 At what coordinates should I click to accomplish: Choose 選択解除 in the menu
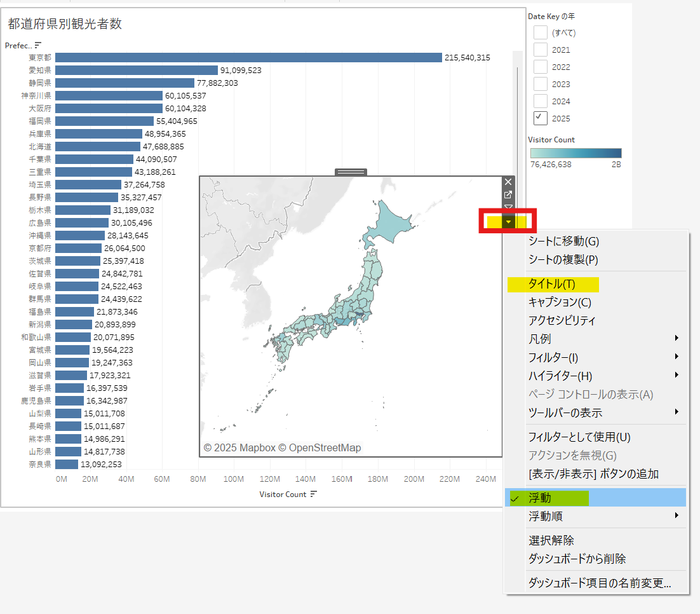(x=596, y=540)
